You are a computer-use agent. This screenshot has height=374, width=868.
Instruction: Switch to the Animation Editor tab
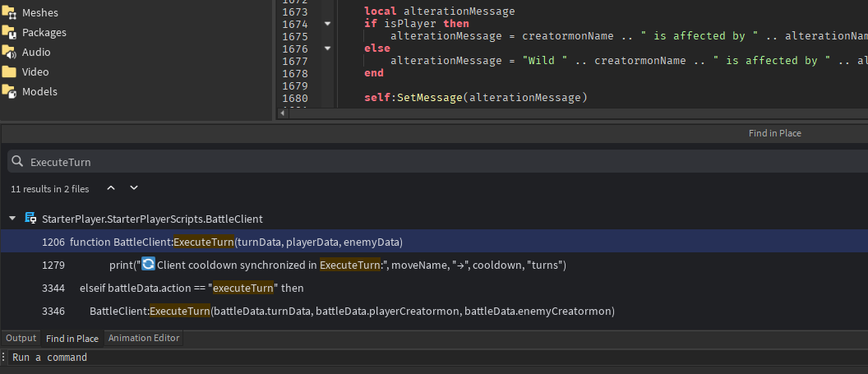(144, 338)
